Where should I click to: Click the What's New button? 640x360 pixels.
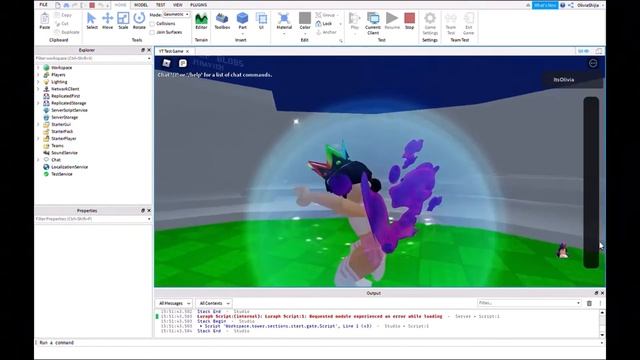545,5
